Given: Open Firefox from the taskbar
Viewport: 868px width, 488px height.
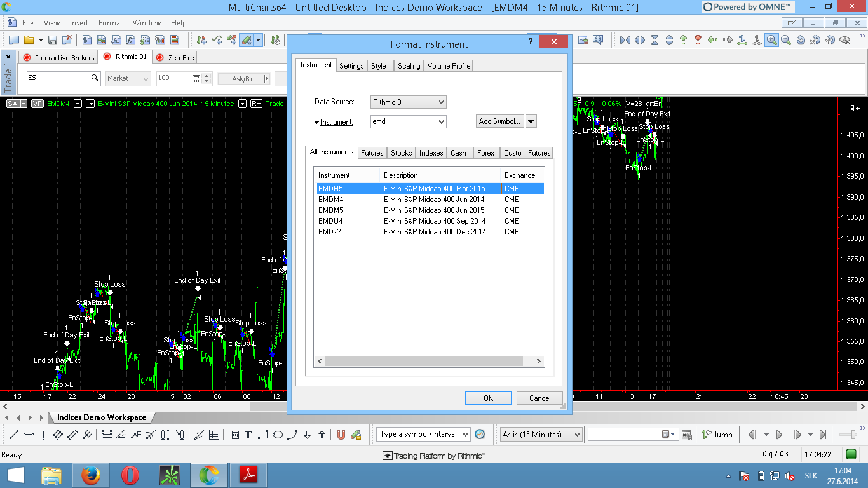Looking at the screenshot, I should pos(91,475).
